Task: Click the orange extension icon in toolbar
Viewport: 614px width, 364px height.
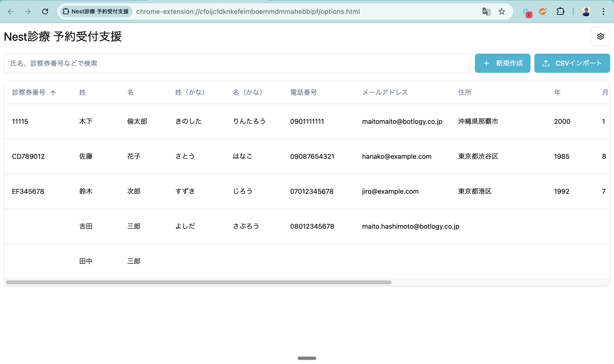Action: pyautogui.click(x=543, y=11)
